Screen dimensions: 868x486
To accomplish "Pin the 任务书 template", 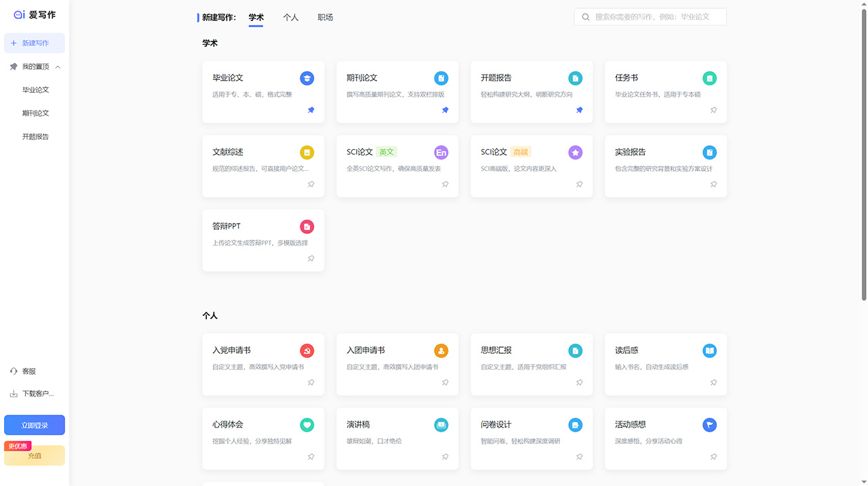I will [x=713, y=110].
